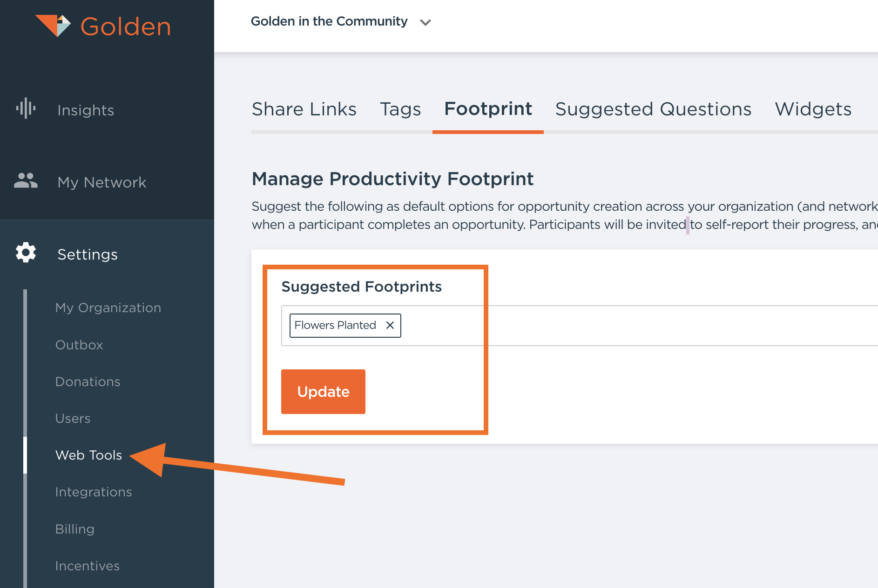Click the Golden logo icon

tap(53, 26)
